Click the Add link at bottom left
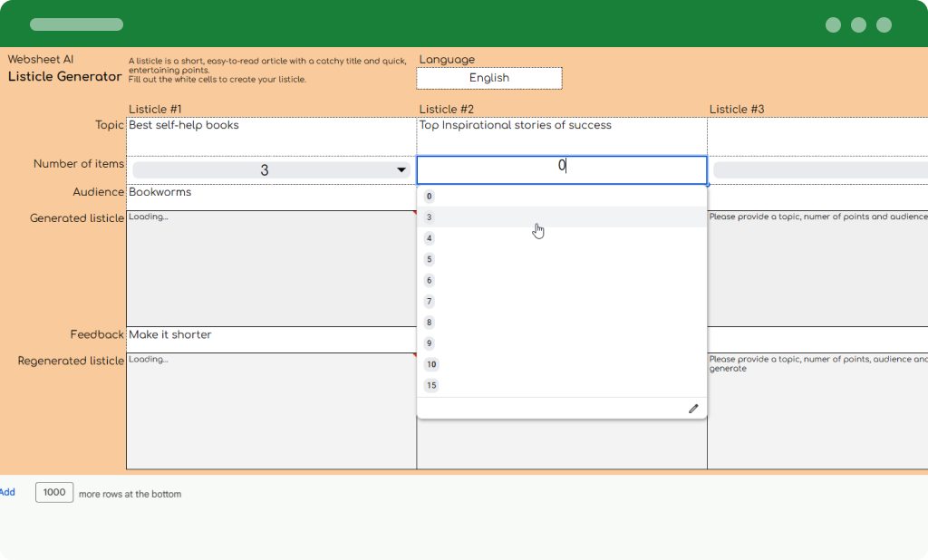The image size is (928, 560). point(7,492)
